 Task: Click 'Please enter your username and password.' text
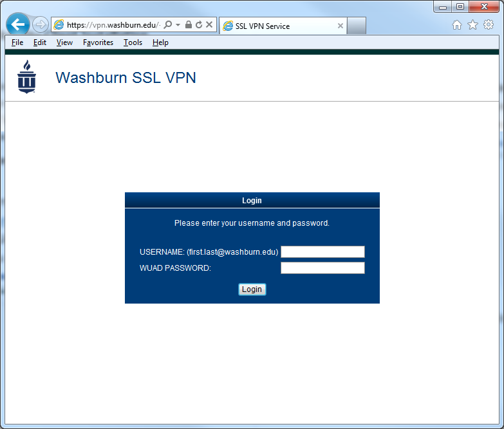[252, 223]
